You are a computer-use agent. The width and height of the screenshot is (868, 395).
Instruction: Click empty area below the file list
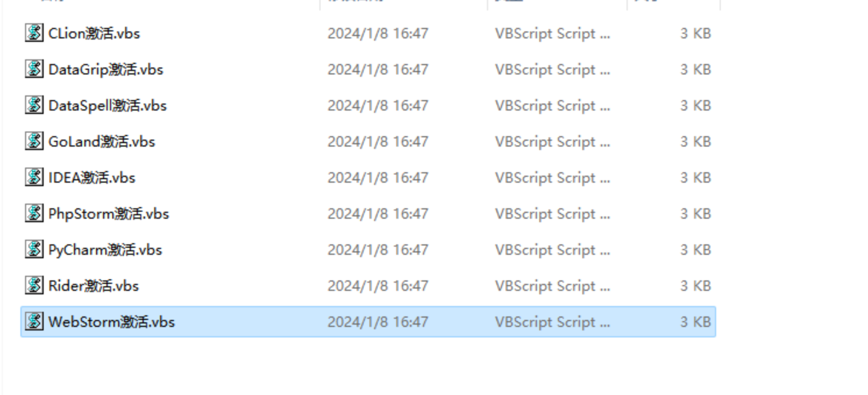pos(367,366)
